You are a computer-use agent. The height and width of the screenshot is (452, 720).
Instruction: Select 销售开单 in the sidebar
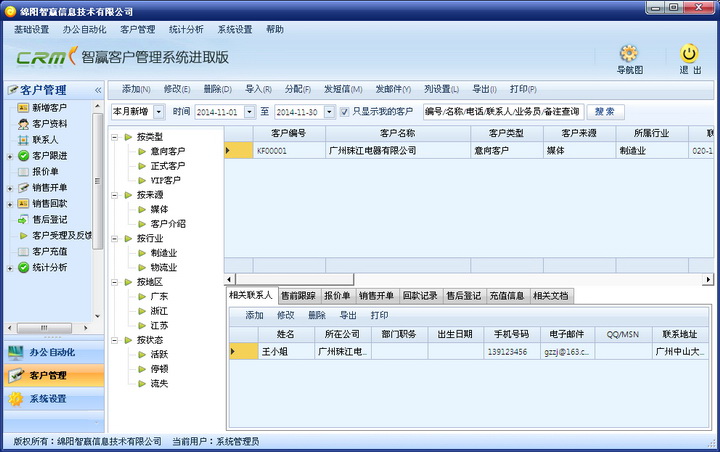49,187
